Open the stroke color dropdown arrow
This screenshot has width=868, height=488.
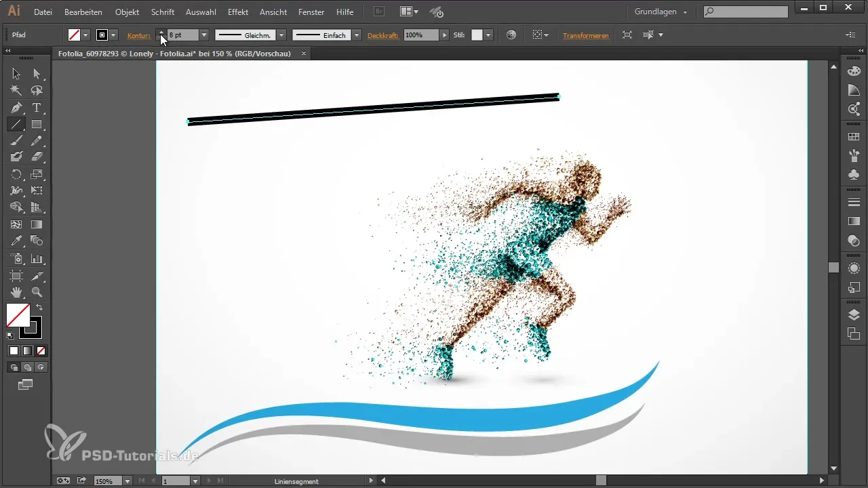113,35
